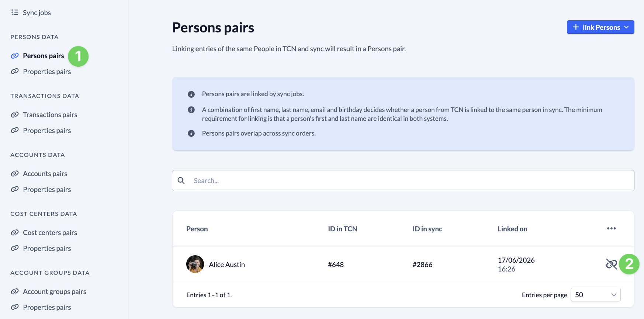
Task: Click the search magnifier icon
Action: coord(181,180)
